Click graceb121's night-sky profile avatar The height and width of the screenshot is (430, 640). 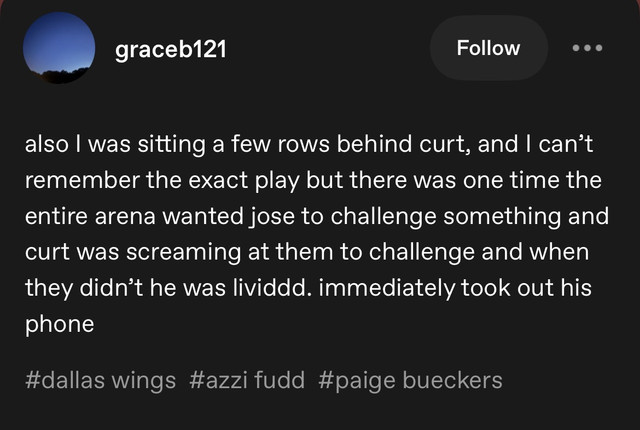point(59,48)
